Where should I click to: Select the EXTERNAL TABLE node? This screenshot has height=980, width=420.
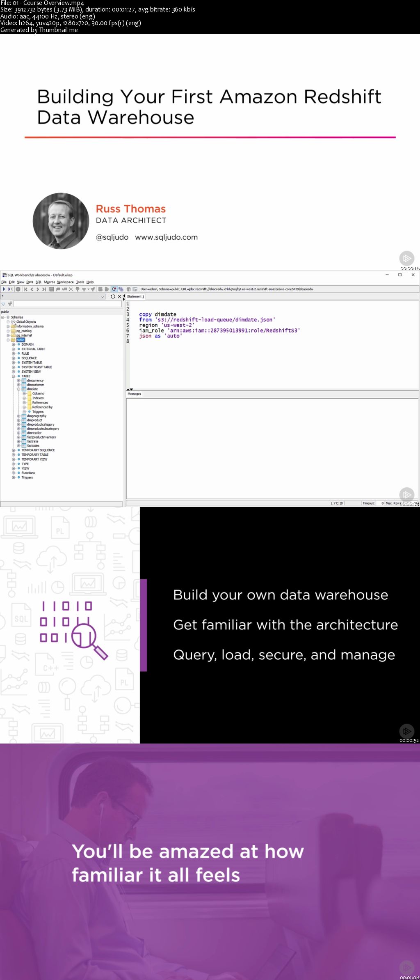[x=33, y=349]
